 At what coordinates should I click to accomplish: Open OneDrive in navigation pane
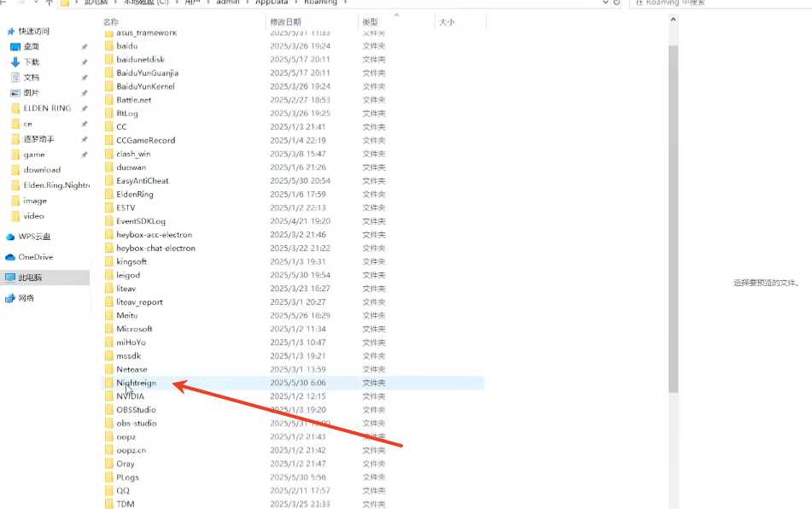(x=35, y=257)
